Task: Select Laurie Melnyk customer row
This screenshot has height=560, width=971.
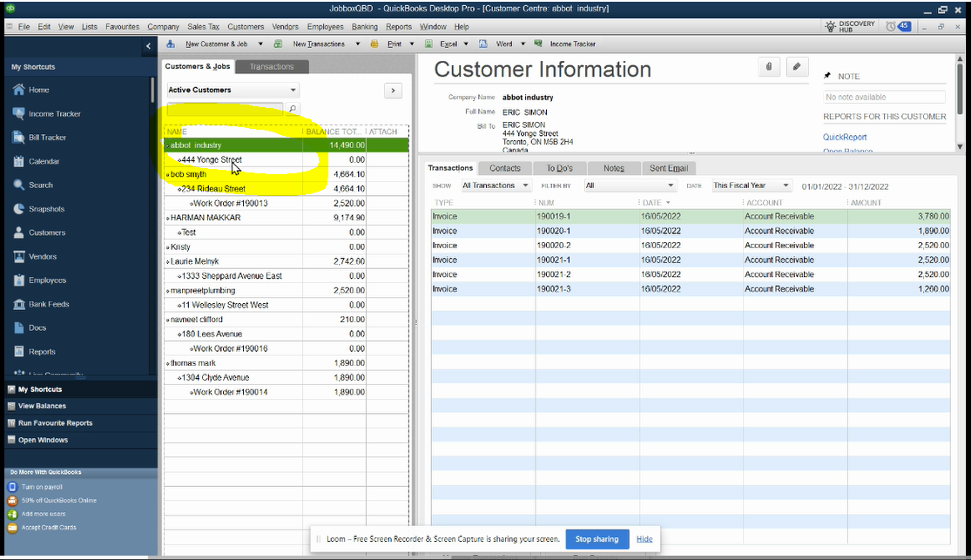Action: pyautogui.click(x=286, y=261)
